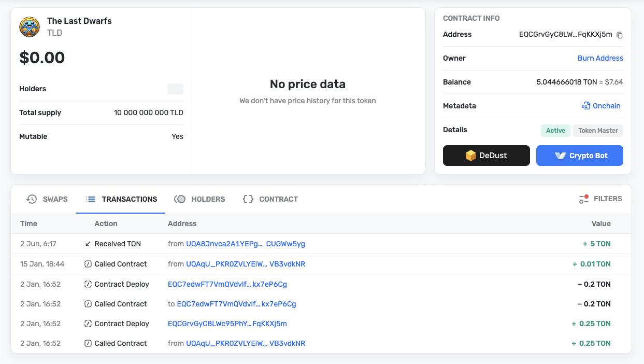Click the Called Contract icon next to 15 Jan entry
The height and width of the screenshot is (364, 644).
tap(88, 264)
